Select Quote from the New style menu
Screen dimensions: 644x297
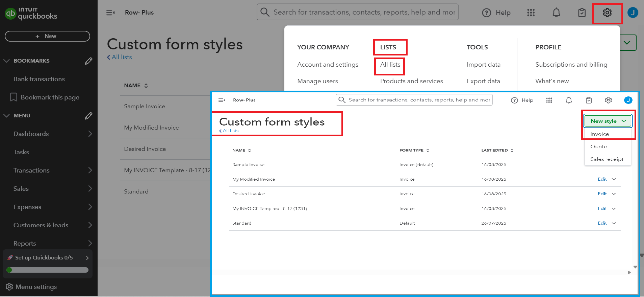[599, 147]
